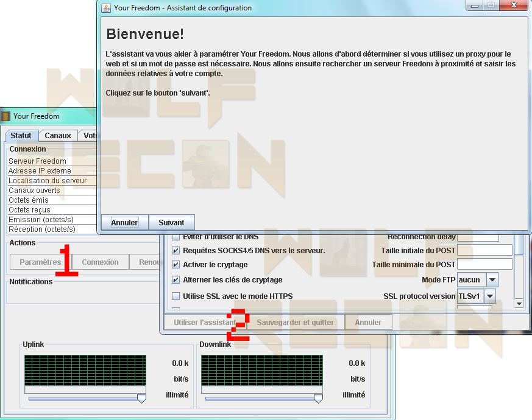Click the 'Bienvenue!' heading

[145, 34]
